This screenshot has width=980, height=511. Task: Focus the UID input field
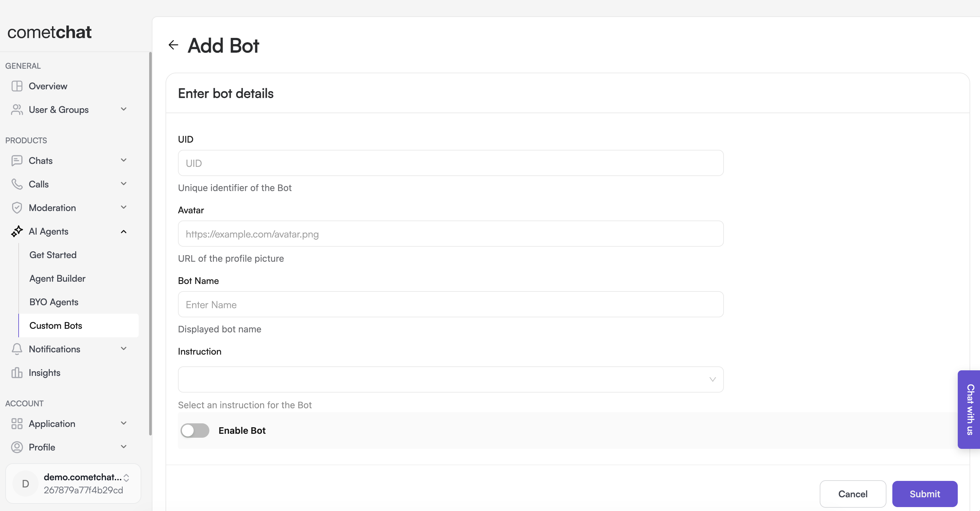(450, 163)
